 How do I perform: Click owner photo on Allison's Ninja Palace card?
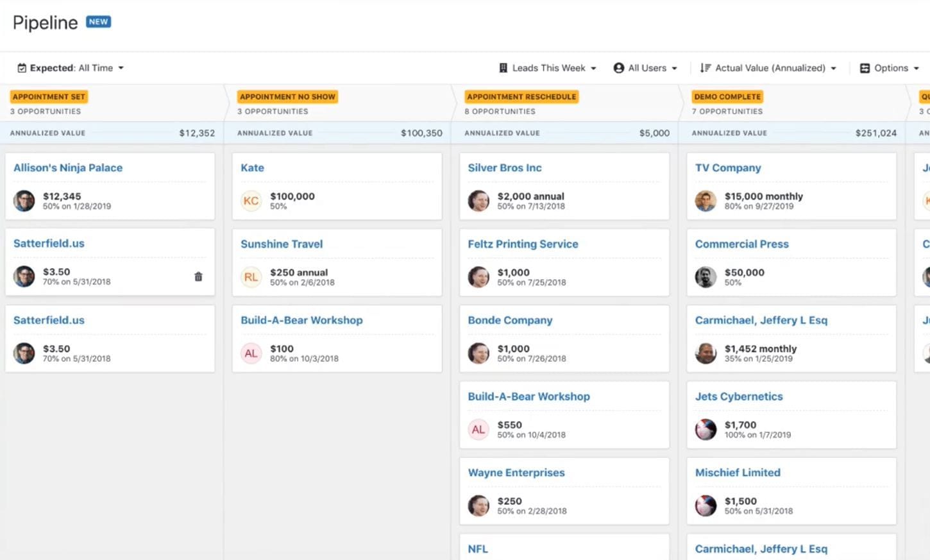coord(24,201)
